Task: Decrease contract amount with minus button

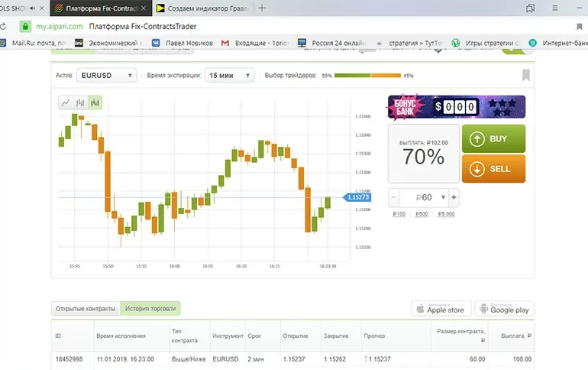Action: point(394,197)
